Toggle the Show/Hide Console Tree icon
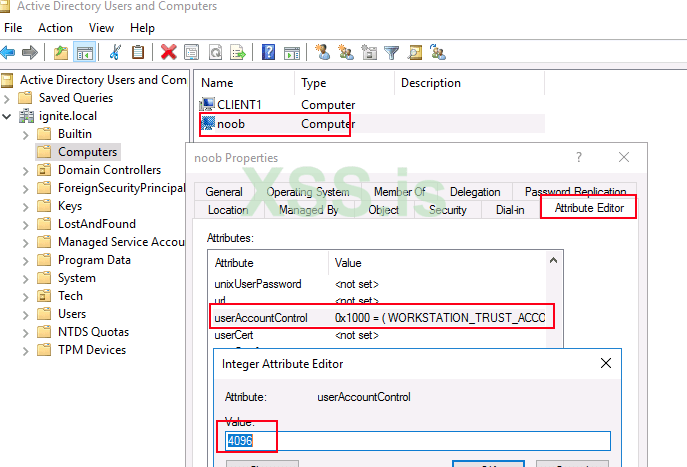 pos(85,53)
